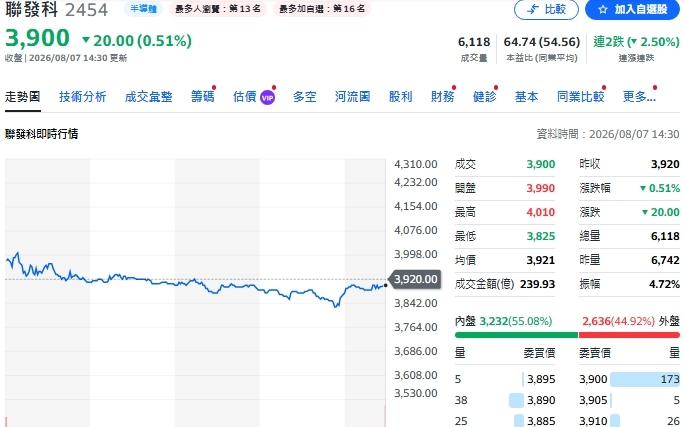The image size is (685, 427).
Task: Add stock via 加入自選股 button
Action: click(634, 9)
